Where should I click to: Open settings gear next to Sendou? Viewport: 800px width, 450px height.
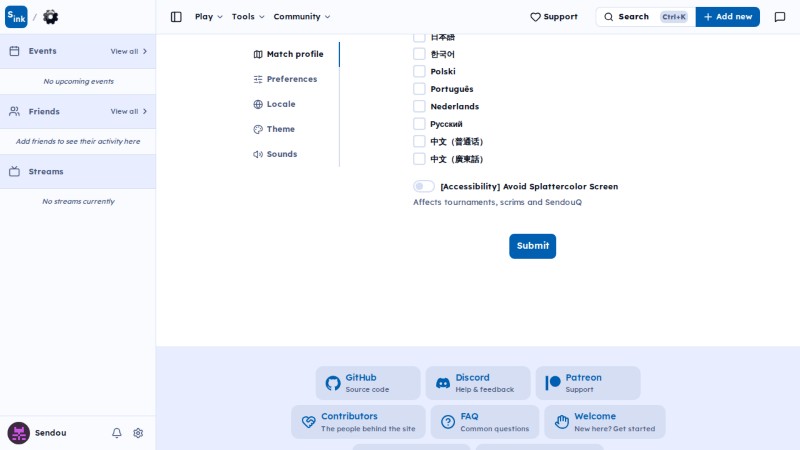(x=138, y=433)
